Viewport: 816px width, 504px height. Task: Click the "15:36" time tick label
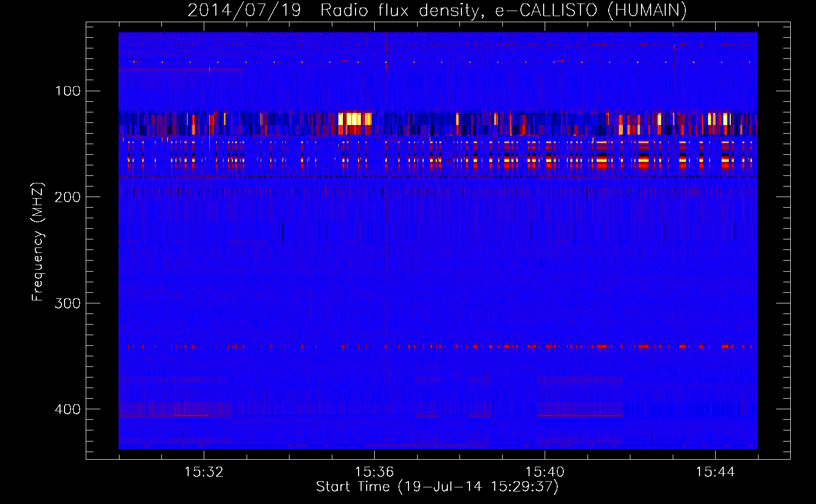point(374,472)
